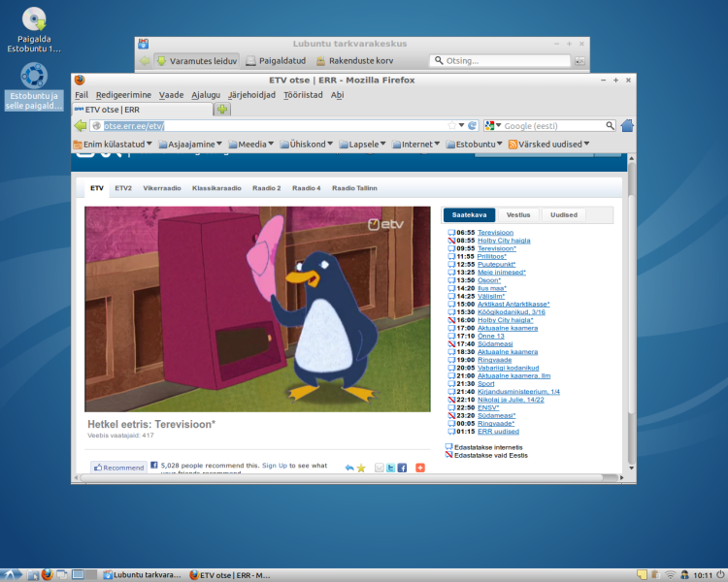Viewport: 728px width, 582px height.
Task: Open the Lubuntu start menu button
Action: coord(11,575)
